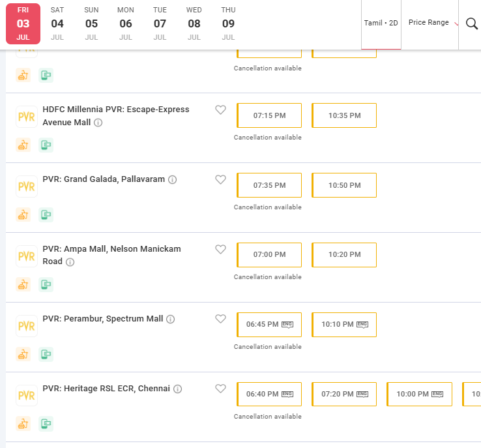Click PVR logo for Heritage RSL ECR
The height and width of the screenshot is (448, 481).
pyautogui.click(x=27, y=395)
